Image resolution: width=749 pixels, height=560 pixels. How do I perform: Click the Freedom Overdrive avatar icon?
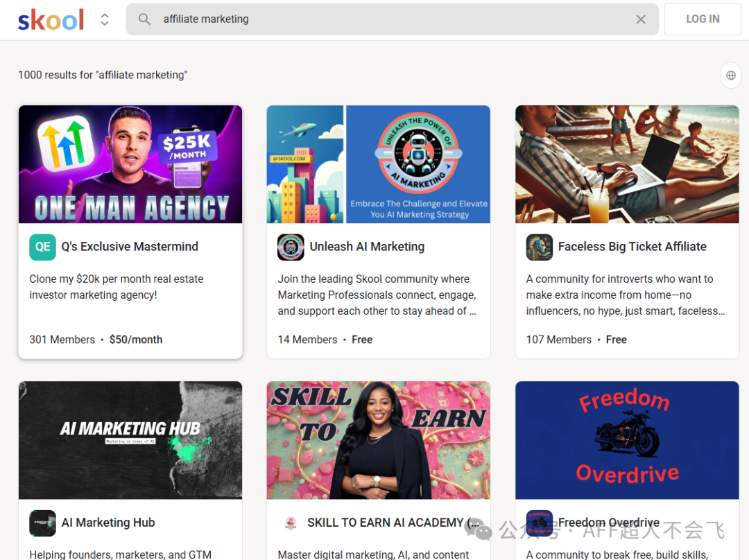(540, 523)
